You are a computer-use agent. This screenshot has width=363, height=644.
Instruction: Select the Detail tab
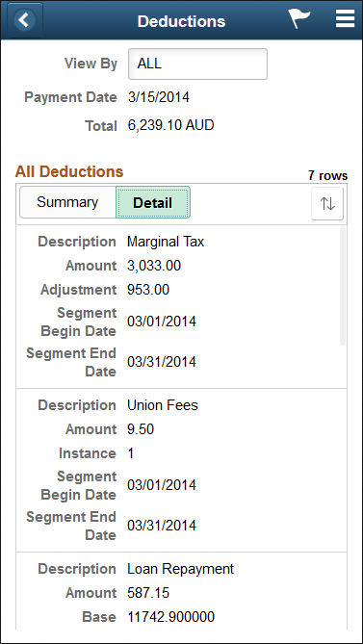(x=153, y=202)
